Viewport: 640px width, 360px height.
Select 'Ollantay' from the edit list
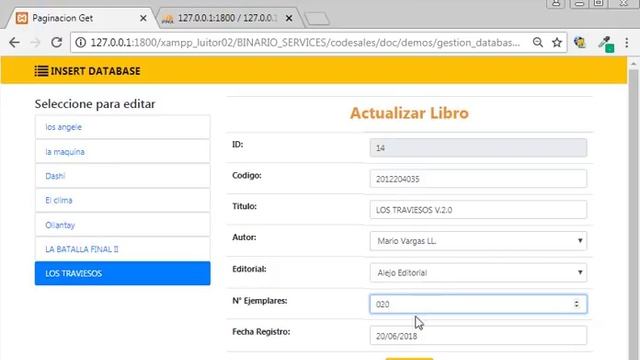122,225
